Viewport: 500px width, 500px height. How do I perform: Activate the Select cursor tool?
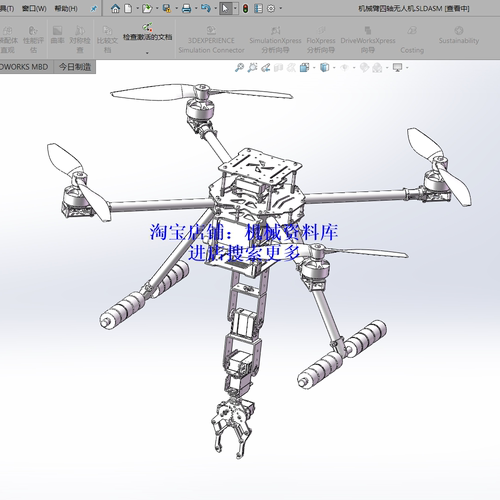click(x=226, y=9)
